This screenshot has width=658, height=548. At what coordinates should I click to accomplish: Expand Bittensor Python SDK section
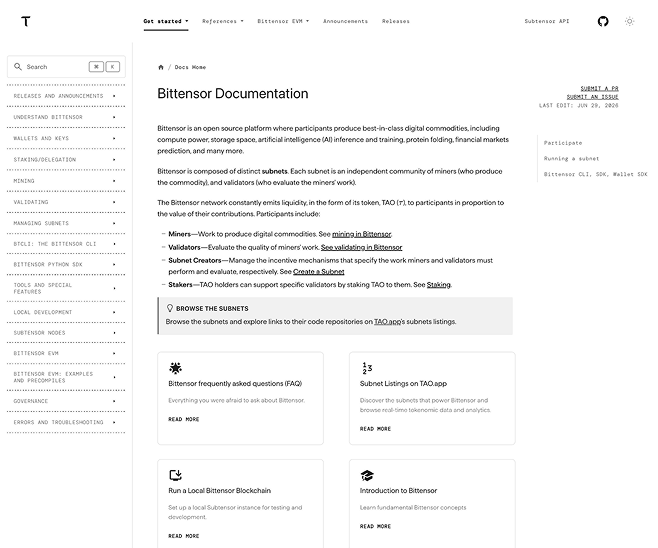point(66,264)
